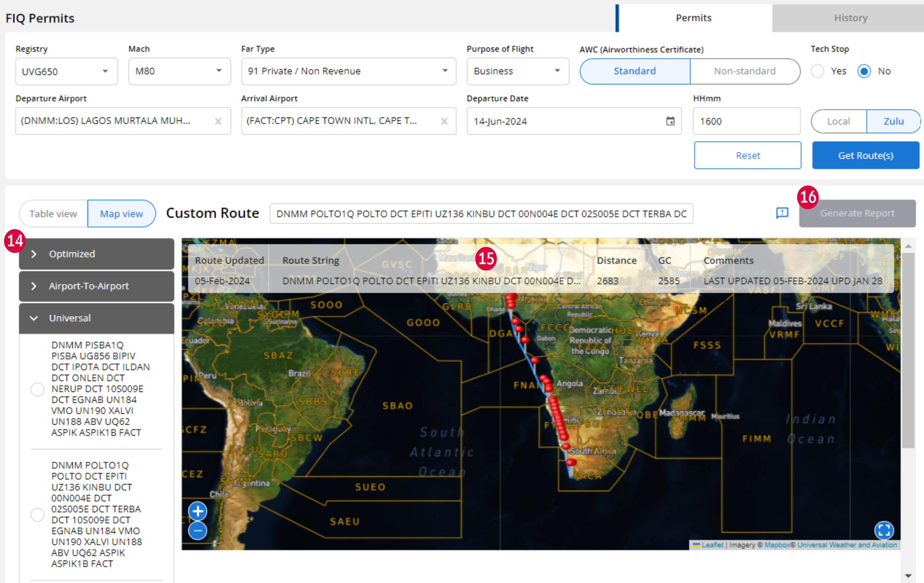Click the Leaflet attribution flag icon
The height and width of the screenshot is (583, 924).
[696, 545]
